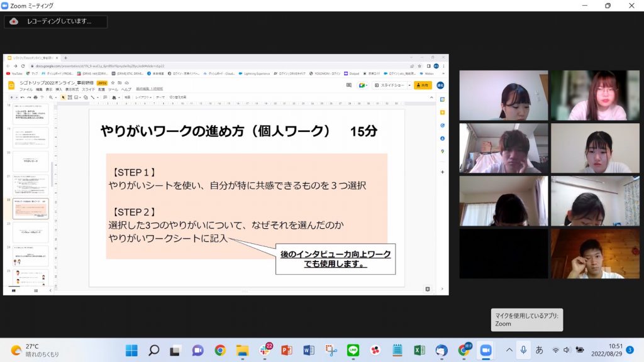
Task: Click the Zoom recording cloud icon
Action: (14, 21)
